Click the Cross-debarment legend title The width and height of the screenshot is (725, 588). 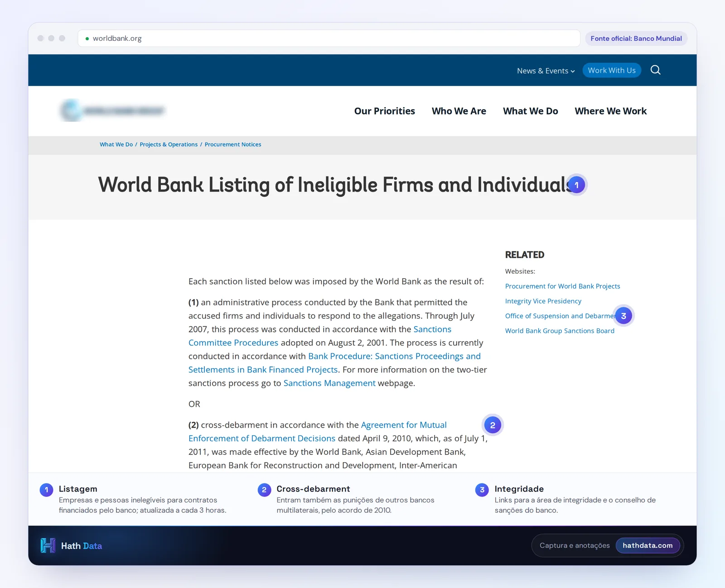point(313,489)
